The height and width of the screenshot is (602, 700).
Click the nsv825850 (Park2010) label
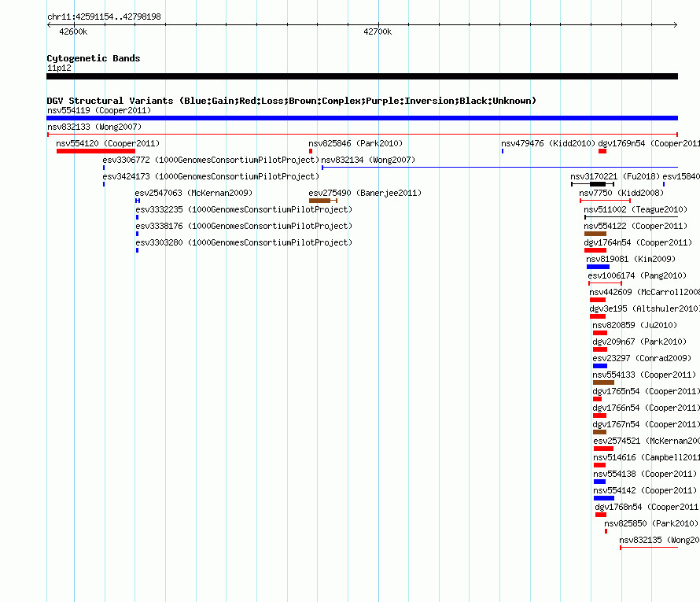click(651, 523)
